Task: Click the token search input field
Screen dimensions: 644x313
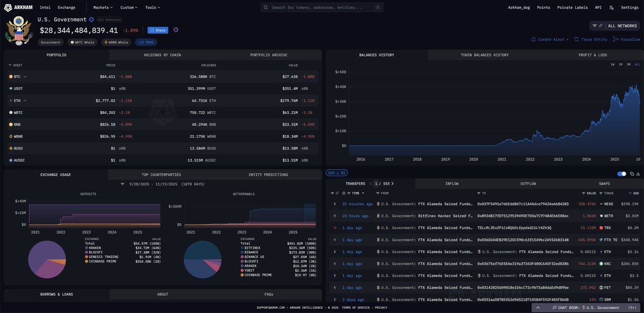Action: click(x=323, y=8)
